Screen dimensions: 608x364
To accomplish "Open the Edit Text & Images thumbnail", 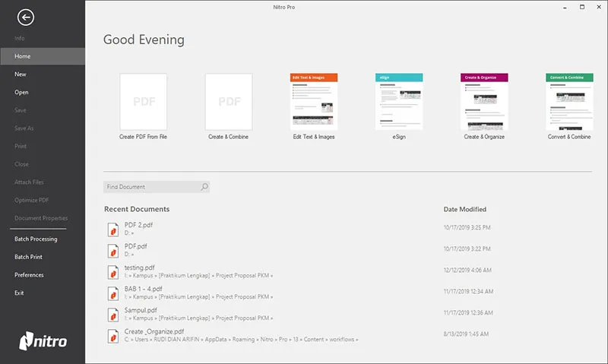I will click(x=314, y=102).
